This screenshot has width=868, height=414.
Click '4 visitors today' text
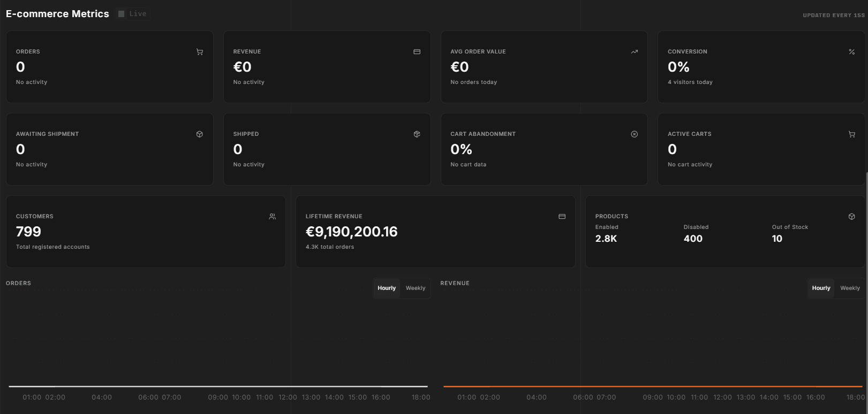point(690,82)
